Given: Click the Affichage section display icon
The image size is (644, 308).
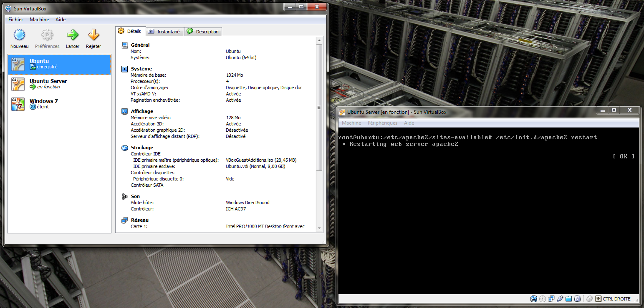Looking at the screenshot, I should (x=124, y=111).
